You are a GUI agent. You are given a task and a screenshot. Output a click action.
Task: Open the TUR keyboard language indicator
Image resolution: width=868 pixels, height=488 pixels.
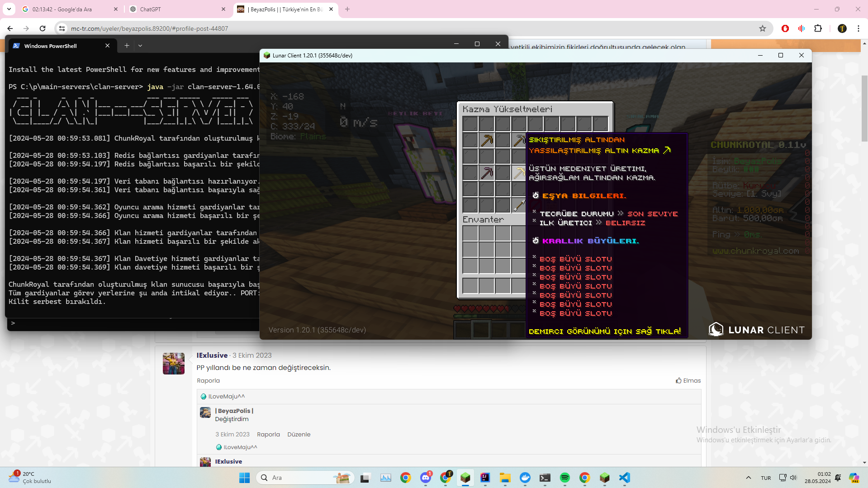click(766, 478)
